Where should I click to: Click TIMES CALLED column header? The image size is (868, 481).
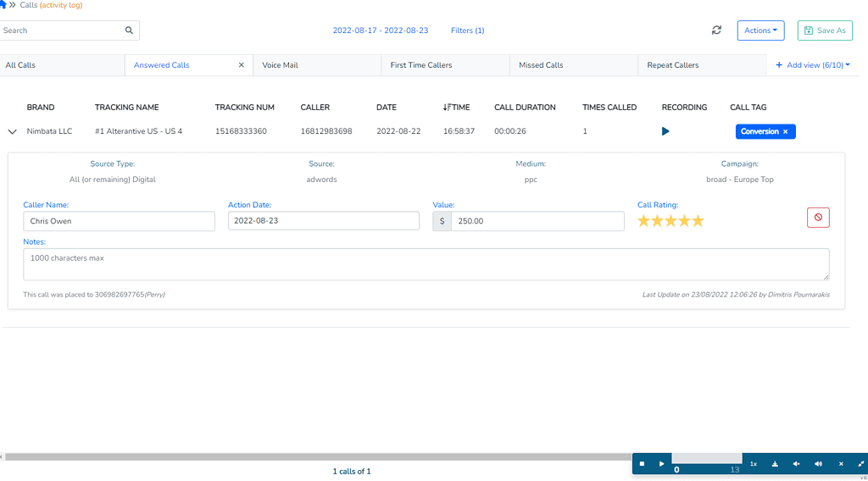coord(609,108)
